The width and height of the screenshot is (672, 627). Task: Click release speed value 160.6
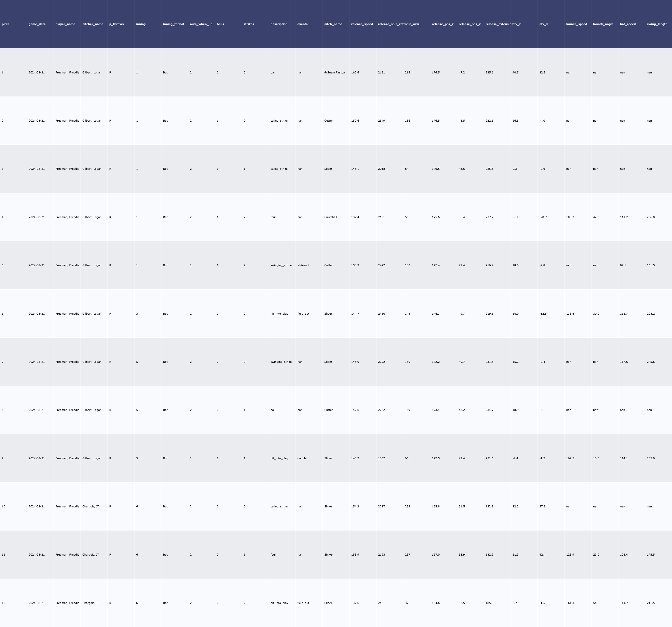click(x=355, y=72)
